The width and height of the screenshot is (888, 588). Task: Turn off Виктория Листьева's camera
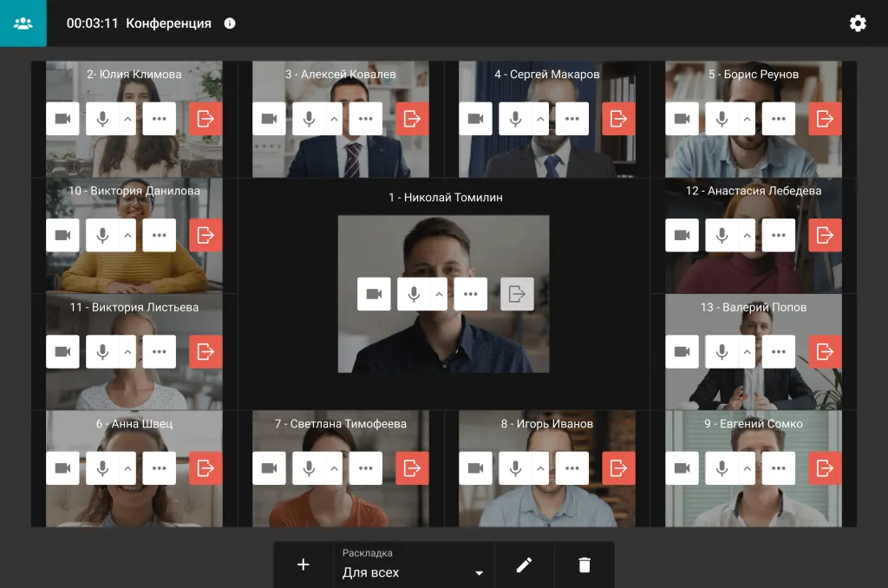pos(62,351)
